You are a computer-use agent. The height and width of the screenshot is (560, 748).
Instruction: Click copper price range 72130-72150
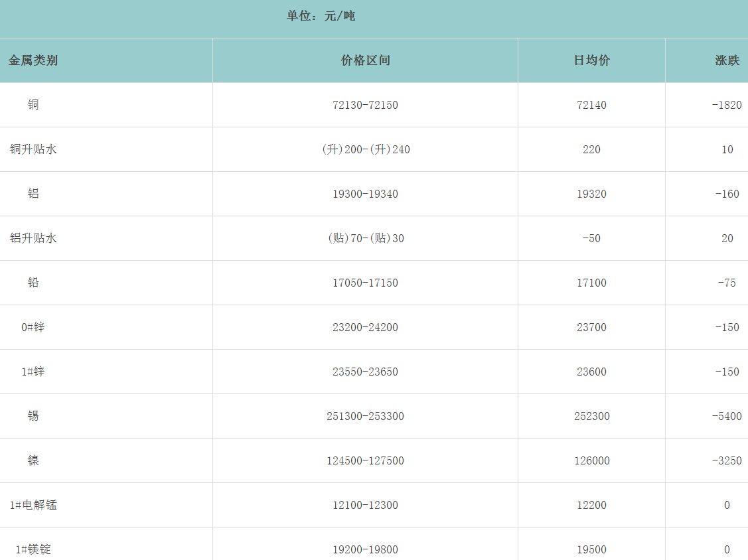(365, 105)
